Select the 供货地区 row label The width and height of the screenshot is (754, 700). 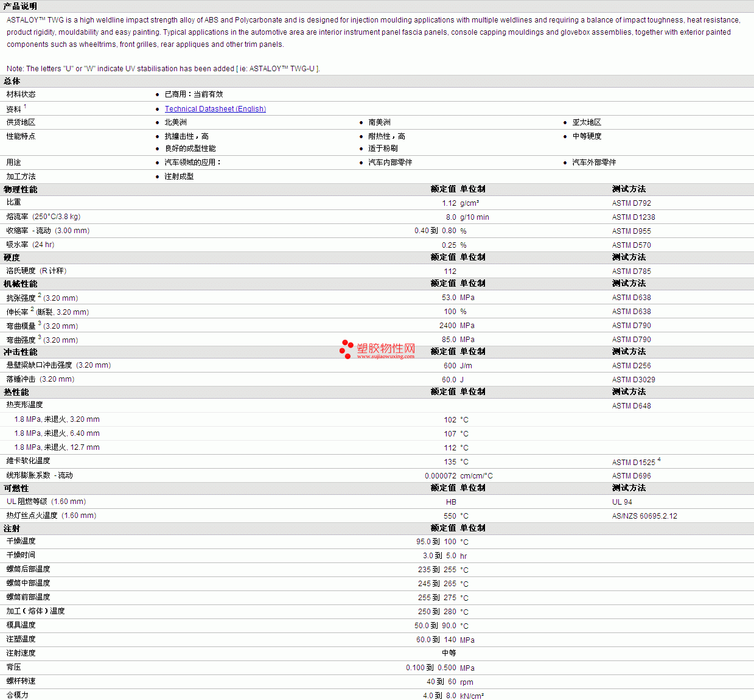click(21, 122)
